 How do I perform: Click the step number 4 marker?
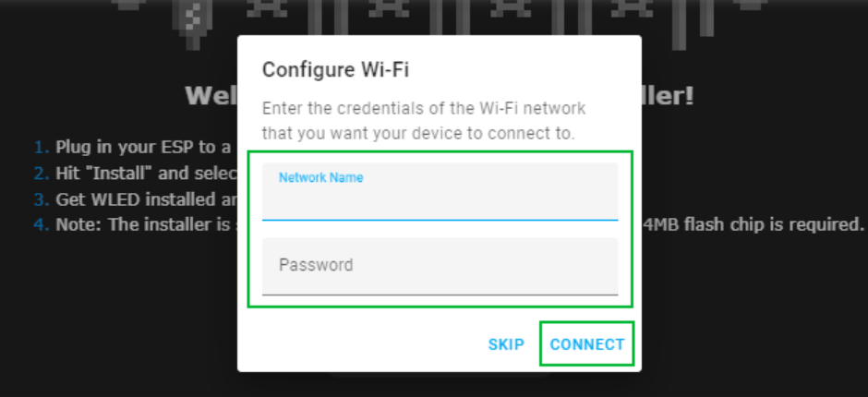coord(40,224)
